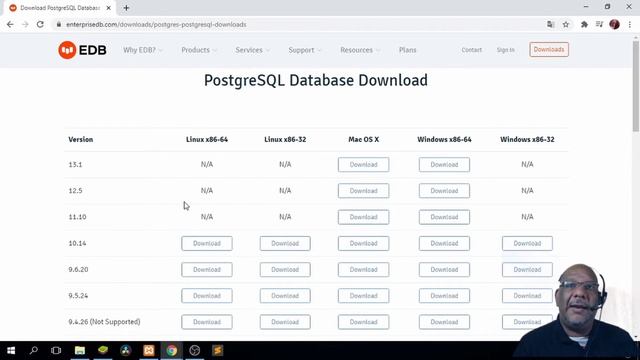Screen dimensions: 640x360
Task: Download version 9.5.24 for Mac OS X
Action: pos(363,296)
